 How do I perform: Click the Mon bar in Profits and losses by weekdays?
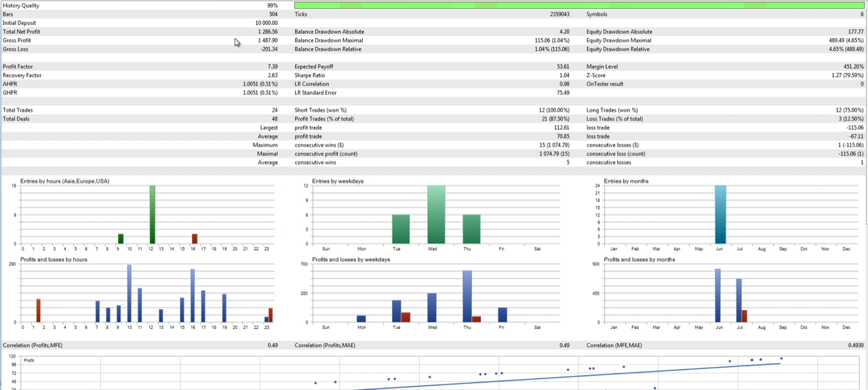361,319
